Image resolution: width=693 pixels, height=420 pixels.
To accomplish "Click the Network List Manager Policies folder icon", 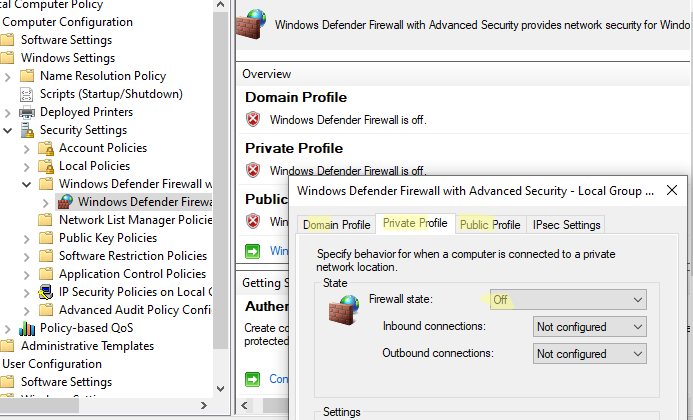I will (x=46, y=220).
